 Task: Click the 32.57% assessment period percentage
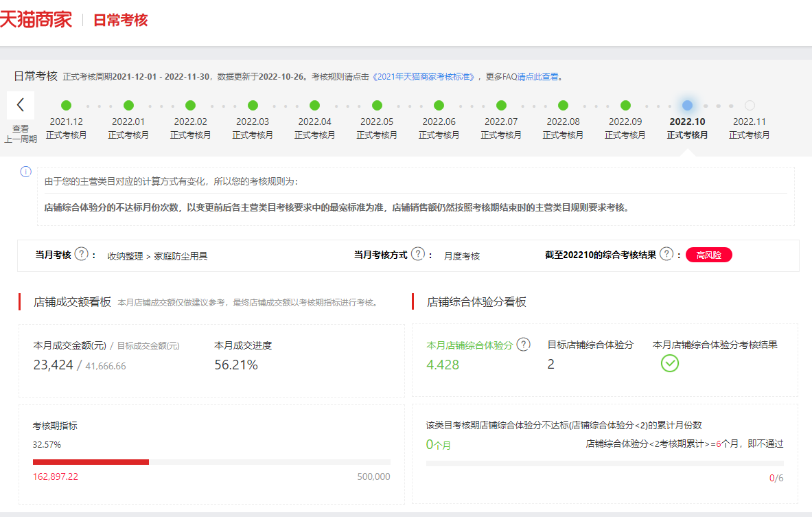(47, 444)
